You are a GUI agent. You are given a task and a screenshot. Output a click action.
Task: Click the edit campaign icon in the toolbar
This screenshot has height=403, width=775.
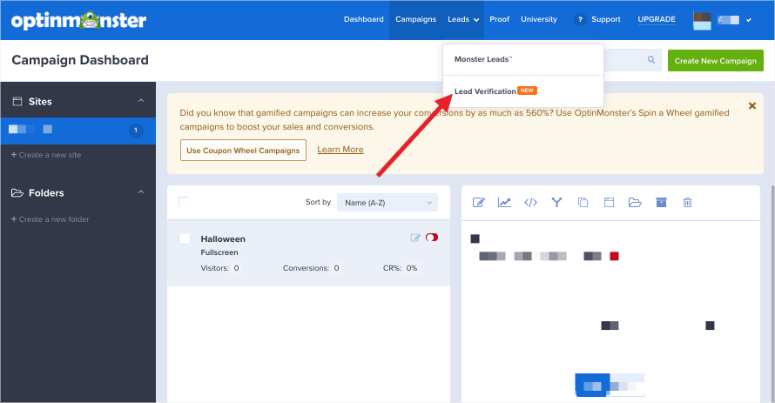tap(478, 203)
